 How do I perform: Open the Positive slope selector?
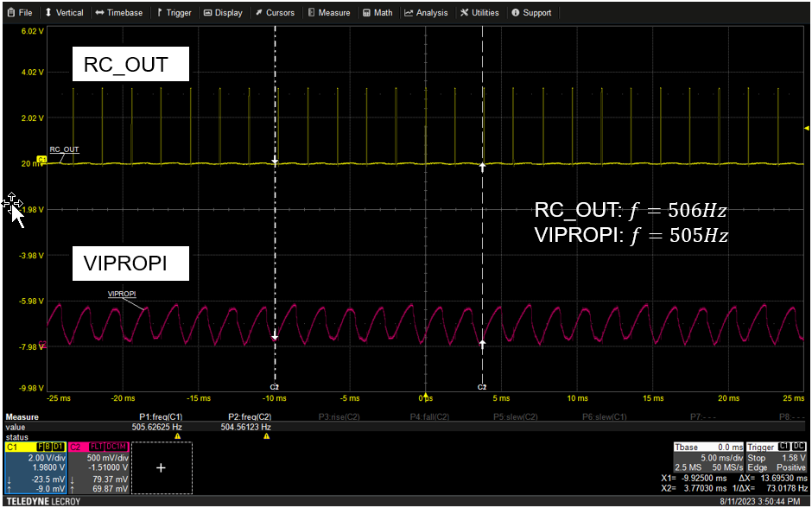790,467
